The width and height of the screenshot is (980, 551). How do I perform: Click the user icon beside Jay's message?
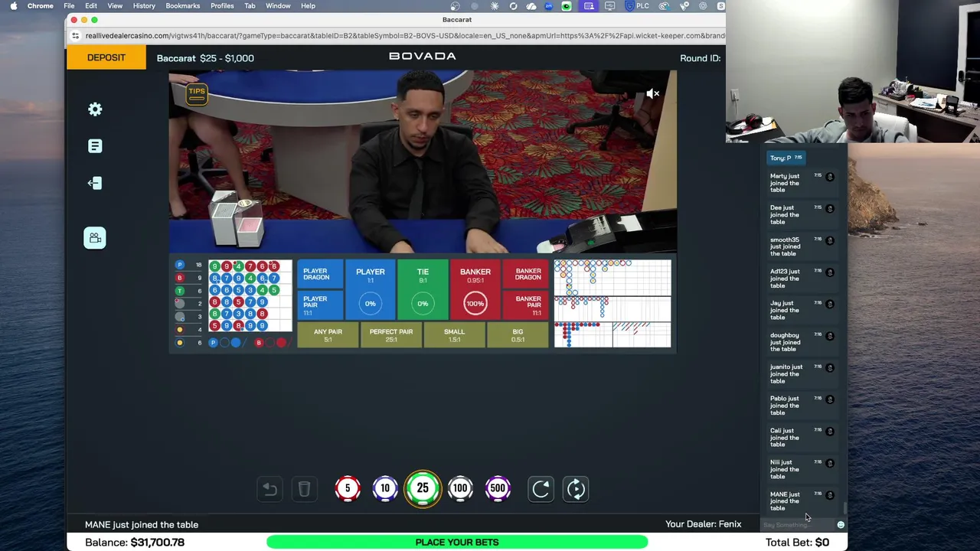pos(830,304)
